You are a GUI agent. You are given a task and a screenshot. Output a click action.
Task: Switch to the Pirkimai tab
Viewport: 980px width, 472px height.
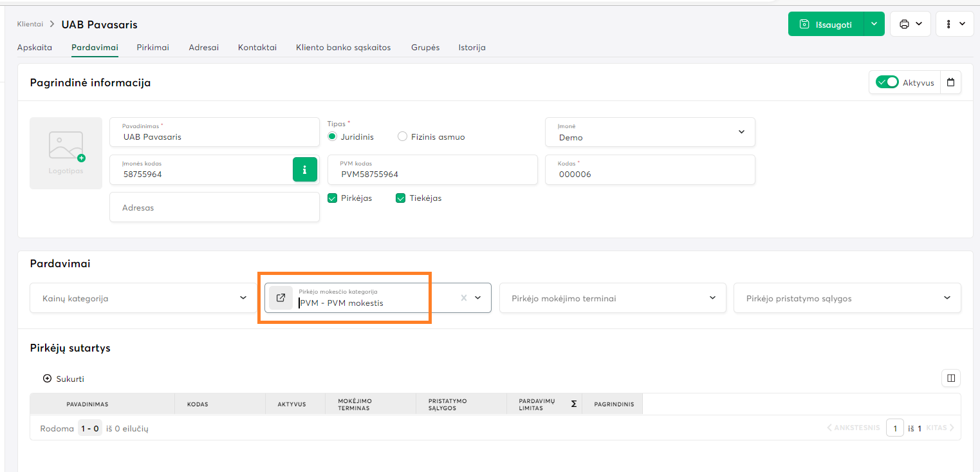pos(153,48)
